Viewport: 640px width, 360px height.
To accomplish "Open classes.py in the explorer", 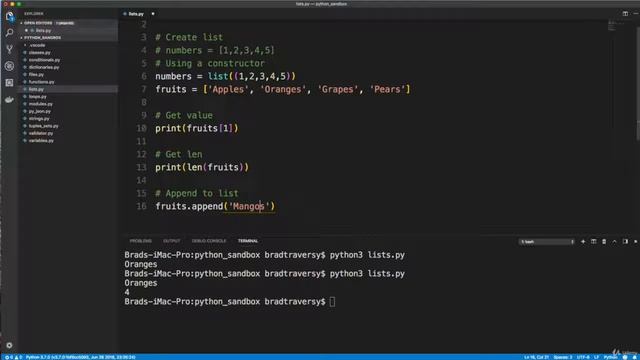I will click(40, 52).
